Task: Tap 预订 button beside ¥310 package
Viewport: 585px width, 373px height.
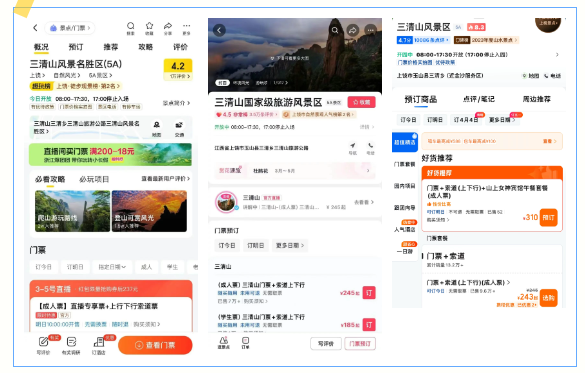Action: (548, 217)
